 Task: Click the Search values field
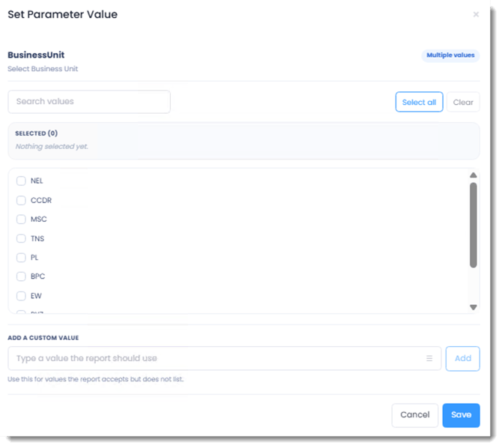[89, 102]
